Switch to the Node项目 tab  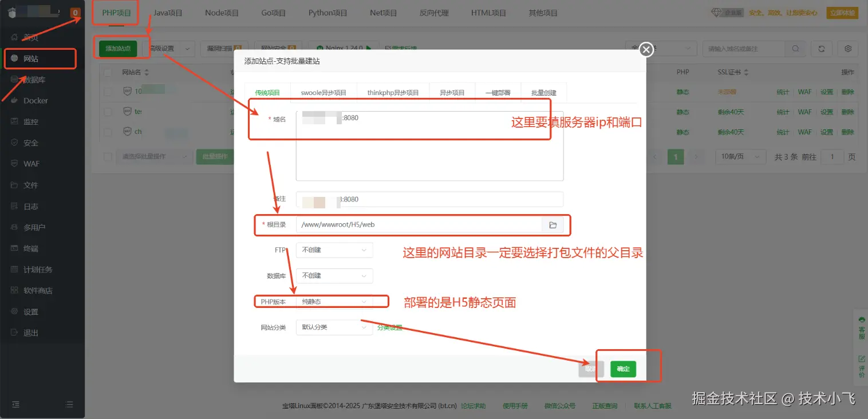point(222,13)
